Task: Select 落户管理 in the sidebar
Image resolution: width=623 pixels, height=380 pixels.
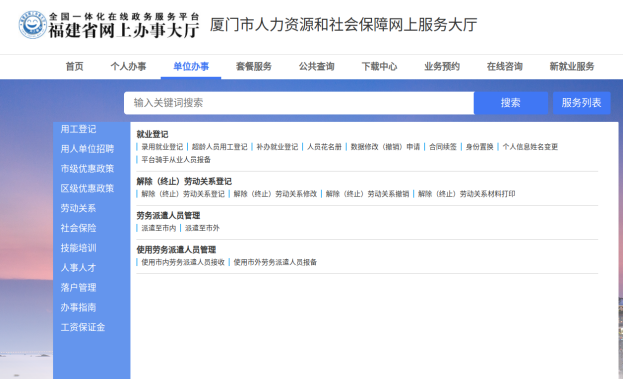Action: coord(78,288)
